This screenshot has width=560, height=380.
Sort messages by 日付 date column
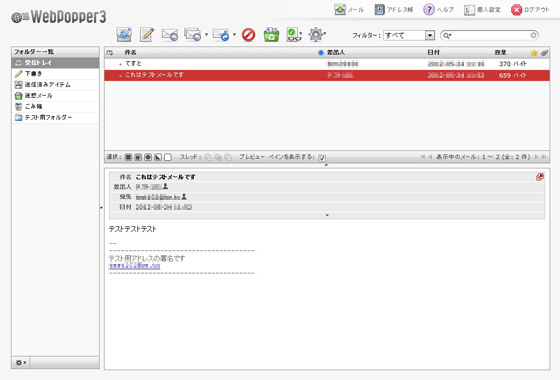coord(433,52)
